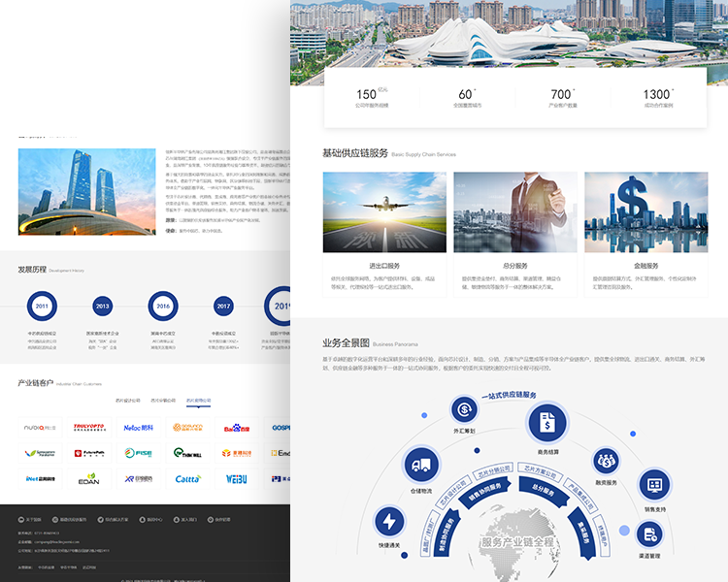Click the 芯片方案公司 outline label

pyautogui.click(x=540, y=472)
